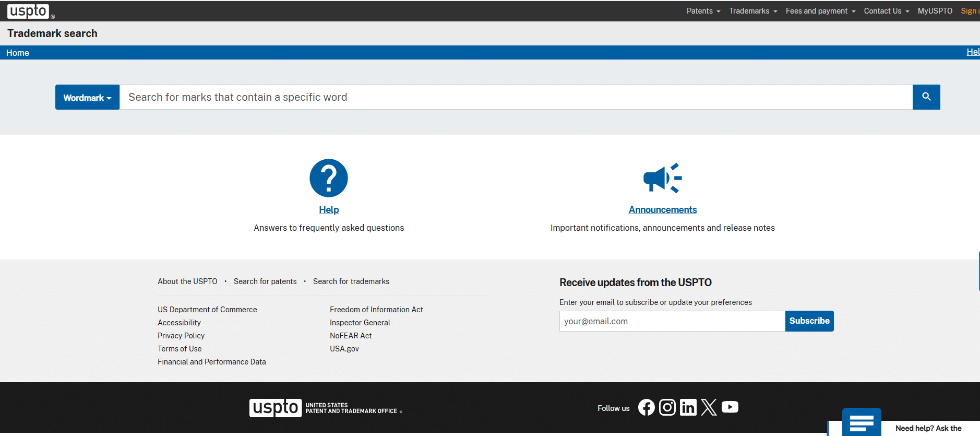This screenshot has height=436, width=980.
Task: Open the USPTO Instagram icon
Action: (667, 407)
